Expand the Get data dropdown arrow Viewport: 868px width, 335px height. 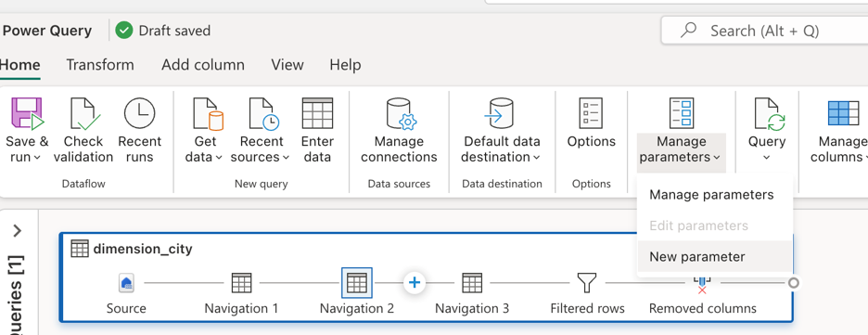[219, 158]
